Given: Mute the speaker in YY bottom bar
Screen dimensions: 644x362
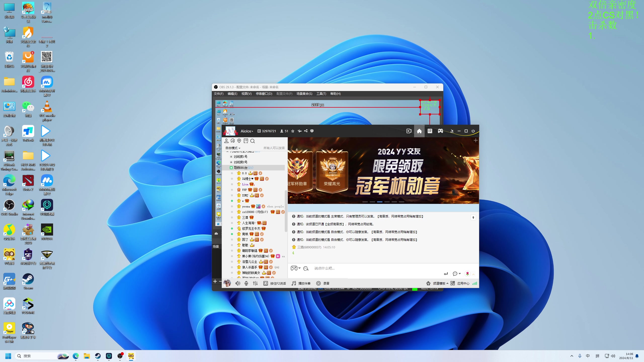Looking at the screenshot, I should (238, 283).
